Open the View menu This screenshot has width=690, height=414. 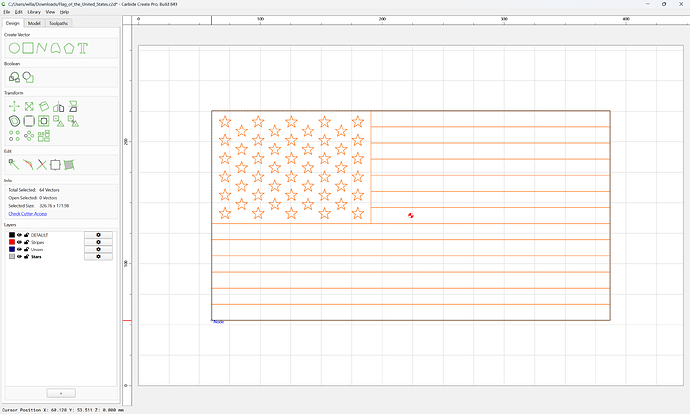pyautogui.click(x=50, y=12)
